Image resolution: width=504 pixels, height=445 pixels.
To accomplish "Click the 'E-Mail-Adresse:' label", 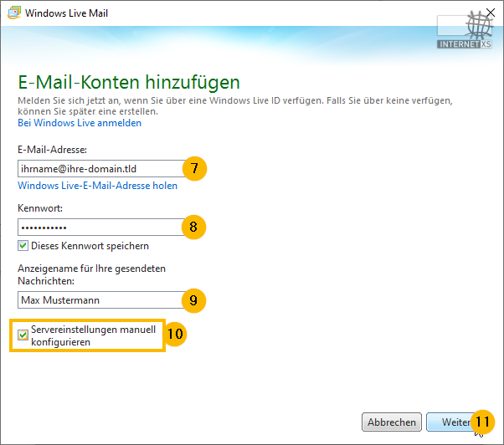I will (x=53, y=150).
